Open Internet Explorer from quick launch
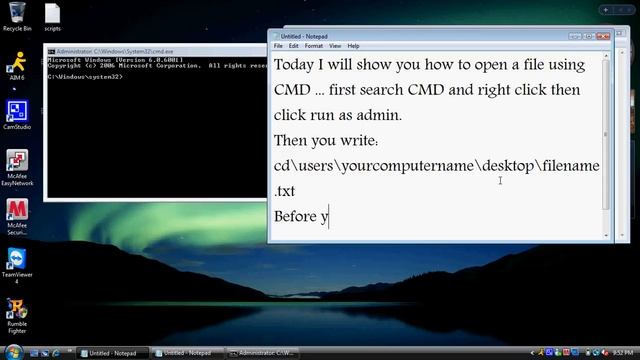The image size is (640, 360). coord(56,353)
